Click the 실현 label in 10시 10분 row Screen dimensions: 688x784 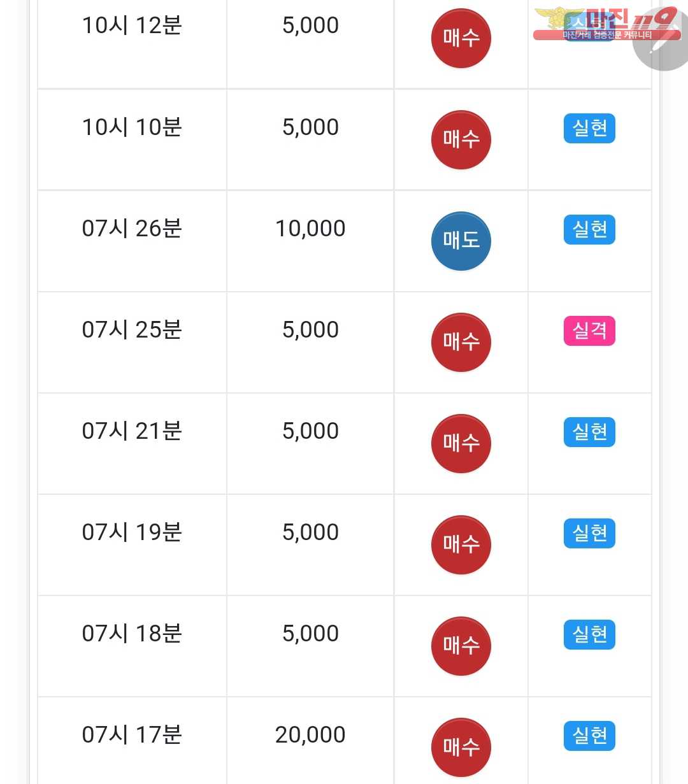pyautogui.click(x=589, y=129)
